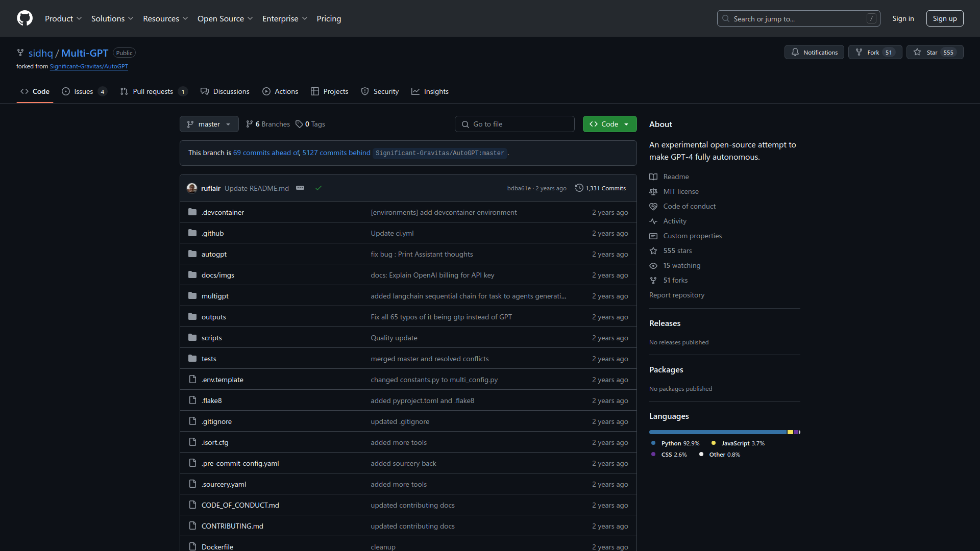Star the repository using the star icon
The image size is (980, 551).
point(918,52)
